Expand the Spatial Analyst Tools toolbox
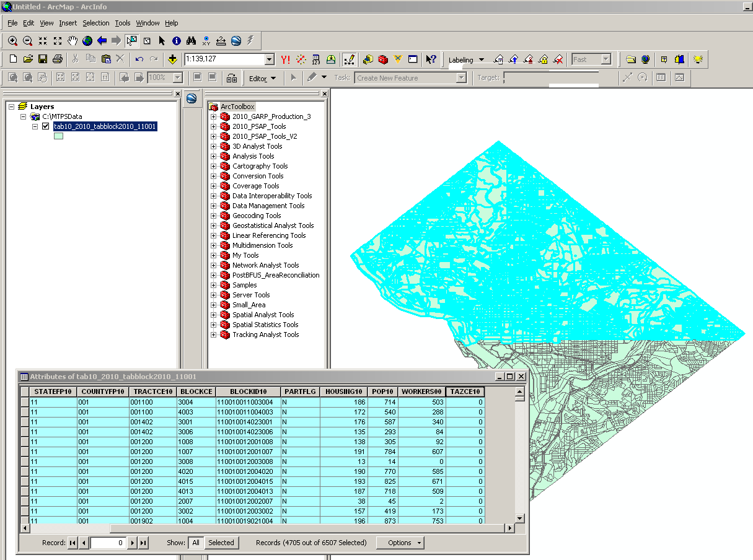753x560 pixels. [213, 315]
